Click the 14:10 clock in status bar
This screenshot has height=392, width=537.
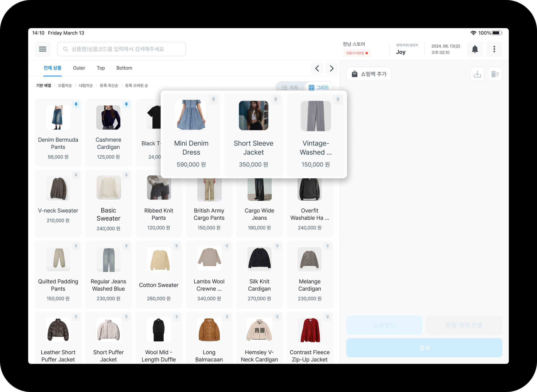tap(38, 33)
